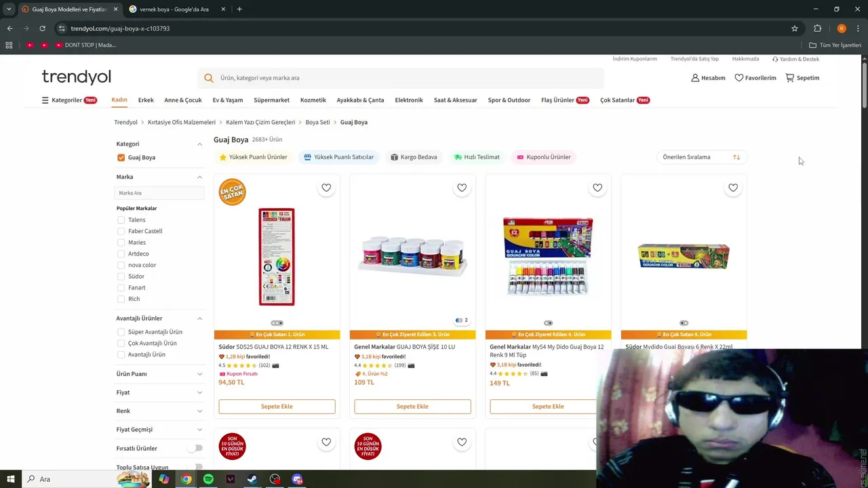Check the Faber Castell brand checkbox

[x=121, y=231]
